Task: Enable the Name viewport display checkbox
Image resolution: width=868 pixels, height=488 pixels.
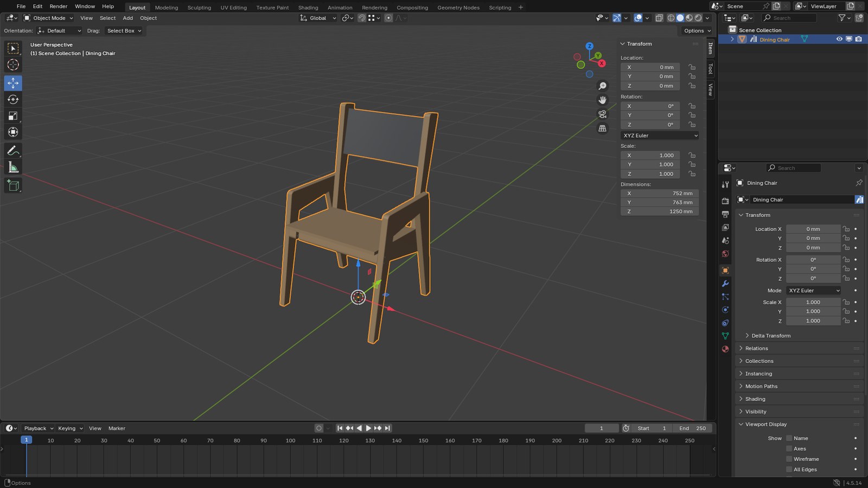Action: pyautogui.click(x=789, y=438)
